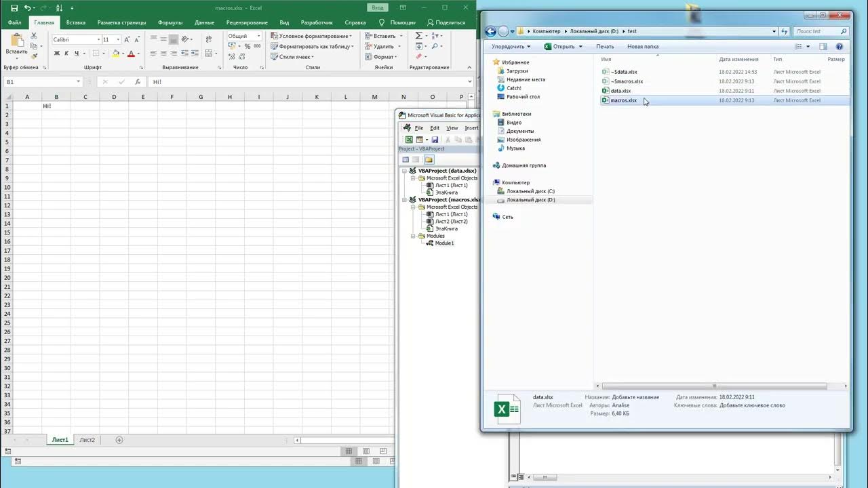The image size is (868, 488).
Task: Click the page layout view icon in status bar
Action: click(x=366, y=451)
